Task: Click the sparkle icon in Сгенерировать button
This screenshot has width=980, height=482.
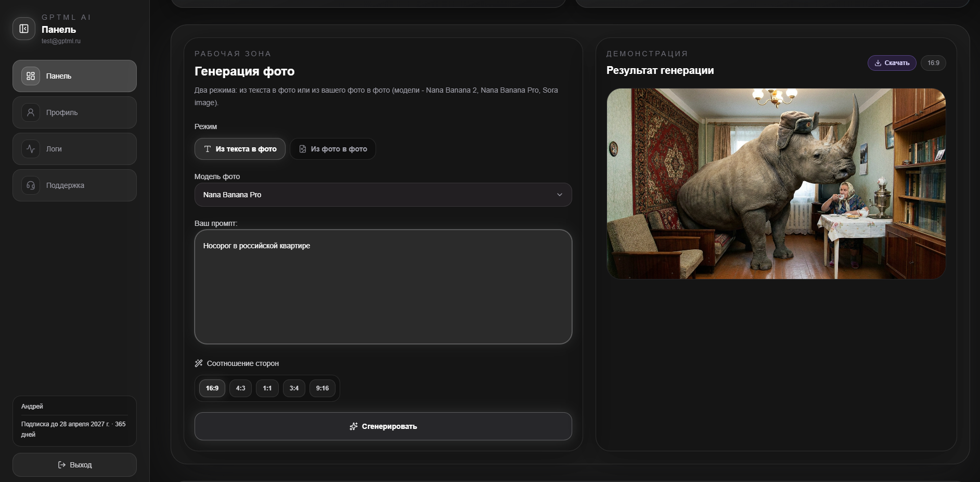Action: click(354, 426)
